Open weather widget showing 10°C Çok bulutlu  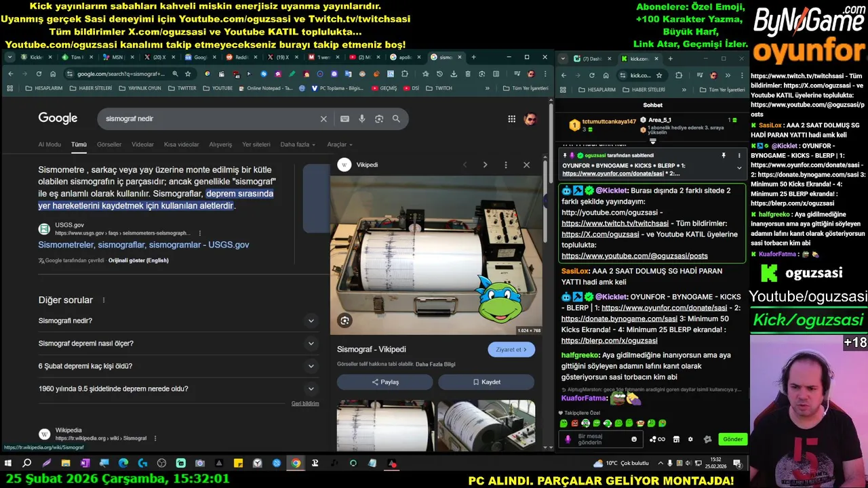click(620, 464)
